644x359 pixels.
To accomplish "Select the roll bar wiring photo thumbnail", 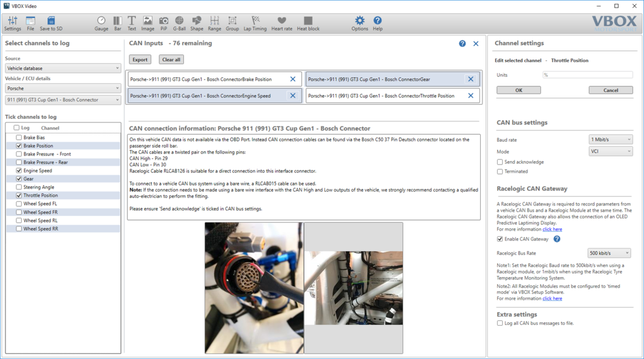I will pyautogui.click(x=354, y=288).
